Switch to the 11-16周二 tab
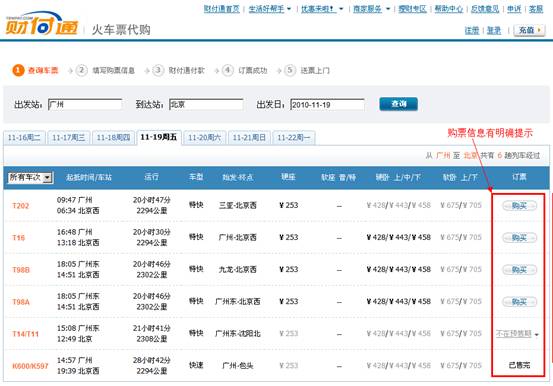This screenshot has width=553, height=386. [24, 138]
